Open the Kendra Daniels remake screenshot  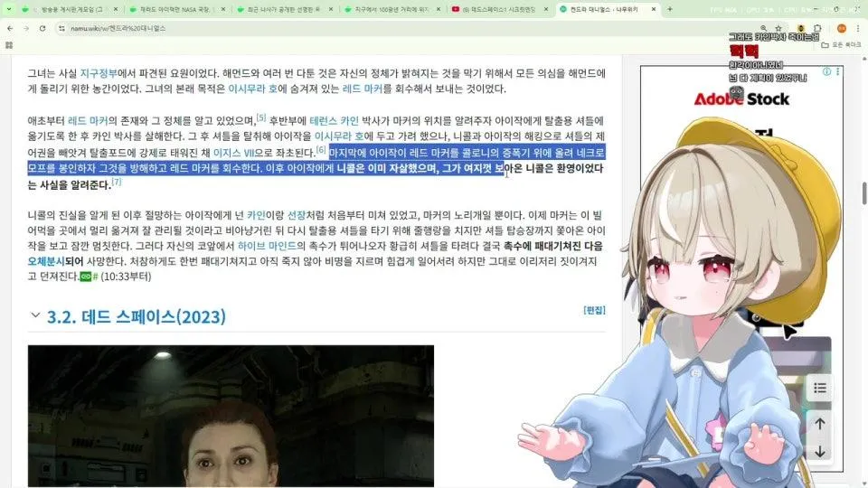tap(231, 416)
